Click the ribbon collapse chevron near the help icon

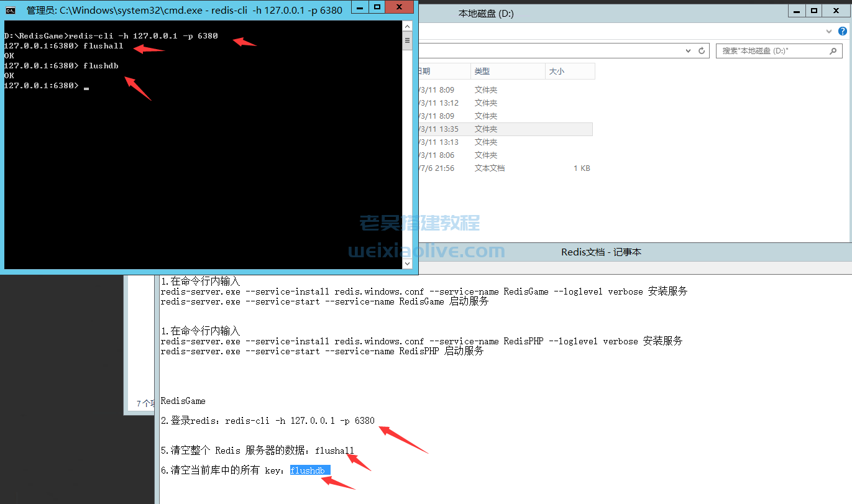[x=829, y=31]
